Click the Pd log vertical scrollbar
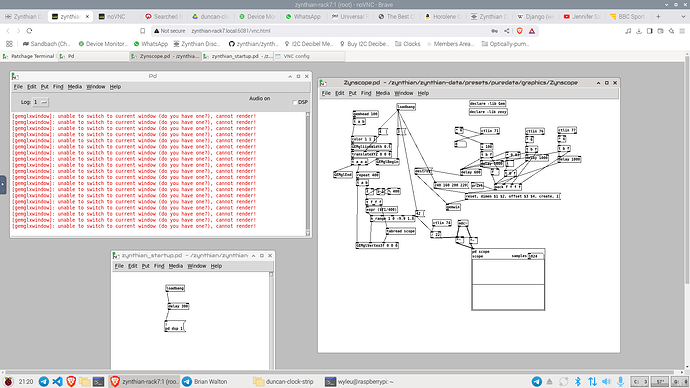This screenshot has height=388, width=690. 308,174
